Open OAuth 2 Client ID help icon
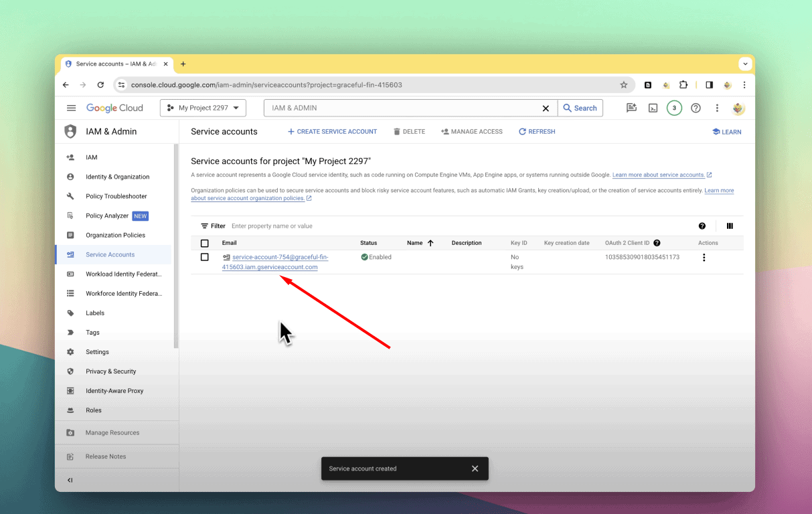 point(657,243)
